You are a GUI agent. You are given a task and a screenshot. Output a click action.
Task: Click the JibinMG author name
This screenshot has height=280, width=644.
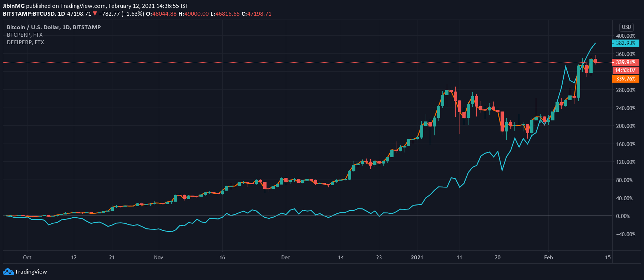click(x=14, y=6)
